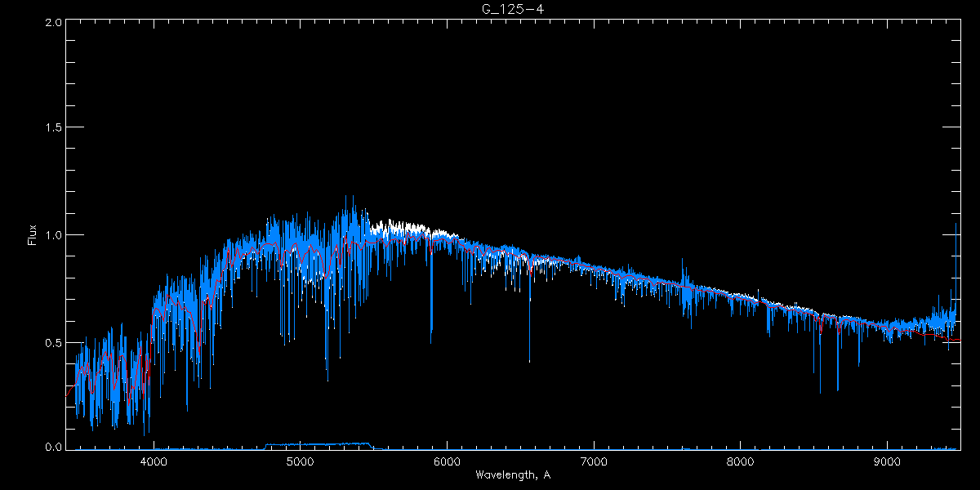
Task: Select the 1.0 flux tick label
Action: [54, 235]
